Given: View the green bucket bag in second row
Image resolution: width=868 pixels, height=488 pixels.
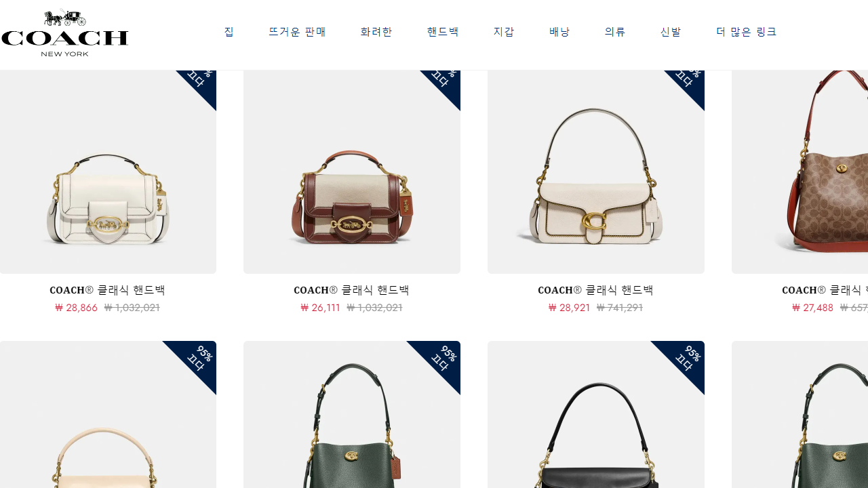Looking at the screenshot, I should click(x=352, y=414).
